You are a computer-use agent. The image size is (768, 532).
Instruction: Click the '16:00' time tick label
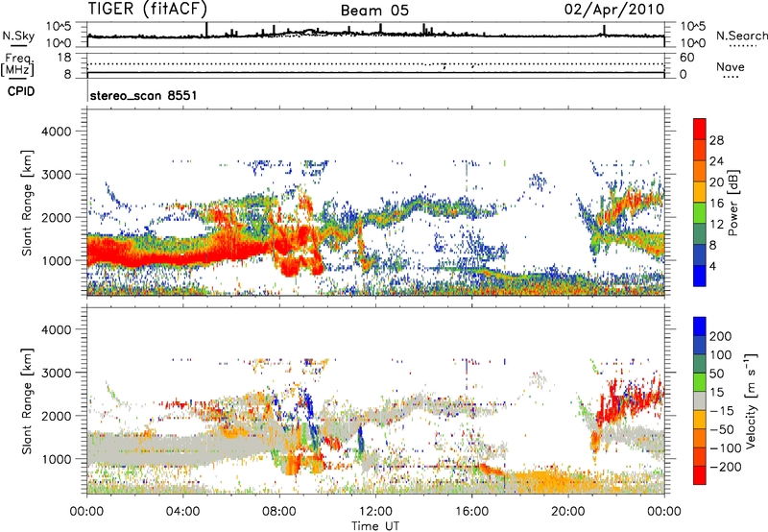[471, 512]
